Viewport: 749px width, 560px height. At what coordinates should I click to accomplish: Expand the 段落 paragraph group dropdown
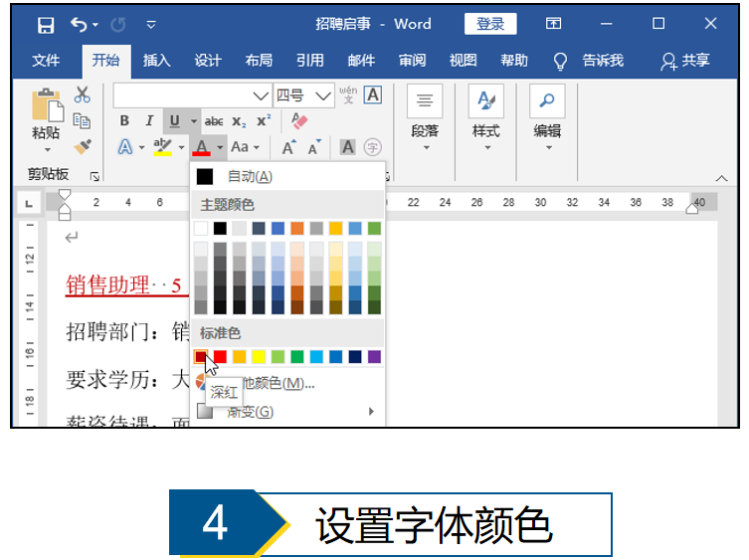point(425,148)
